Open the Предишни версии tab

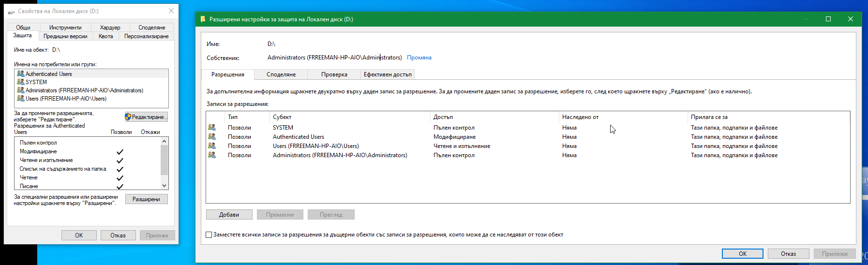(65, 36)
